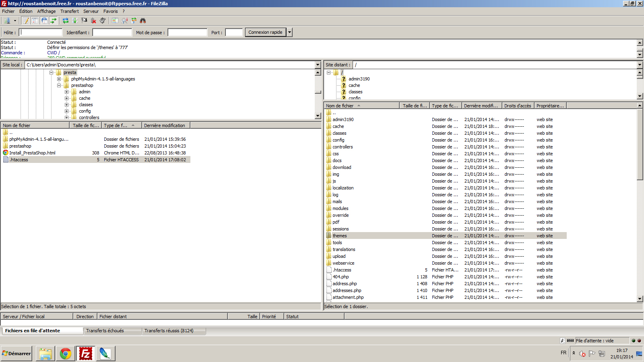Viewport: 644px width, 362px height.
Task: Open the Favoris menu
Action: [x=110, y=11]
